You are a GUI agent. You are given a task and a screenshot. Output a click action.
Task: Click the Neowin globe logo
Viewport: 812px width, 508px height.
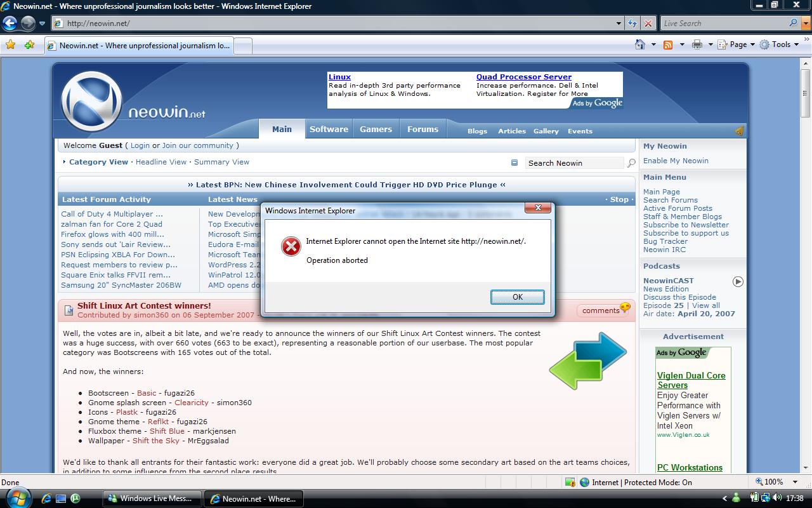pos(92,102)
